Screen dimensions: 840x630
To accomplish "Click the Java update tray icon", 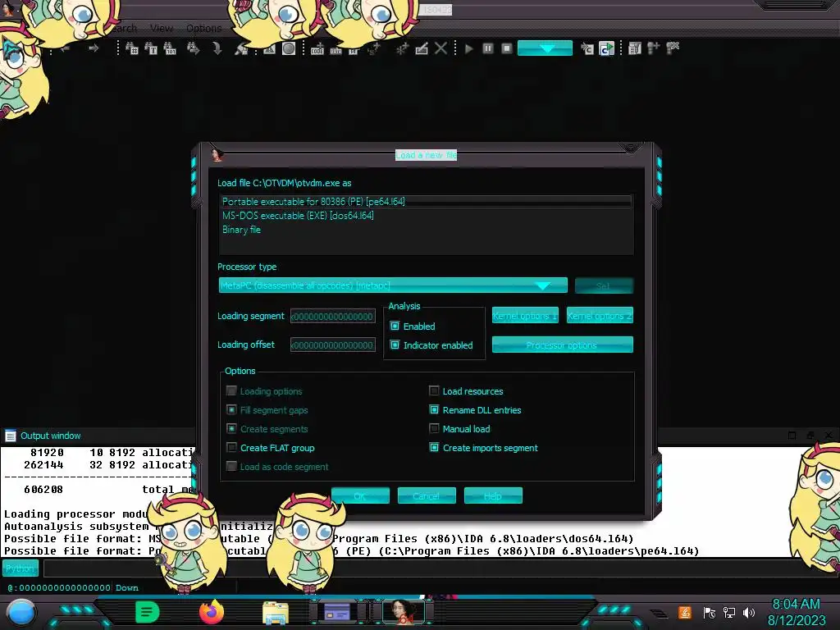I will [685, 612].
